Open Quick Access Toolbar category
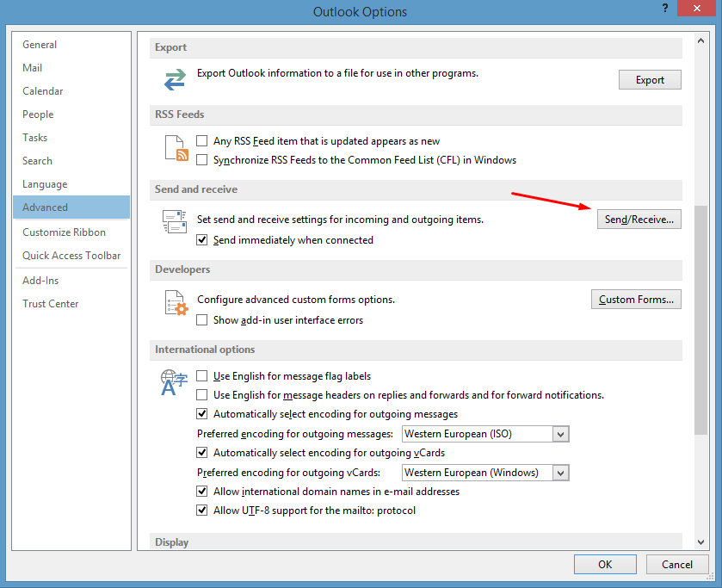722x588 pixels. pyautogui.click(x=71, y=256)
